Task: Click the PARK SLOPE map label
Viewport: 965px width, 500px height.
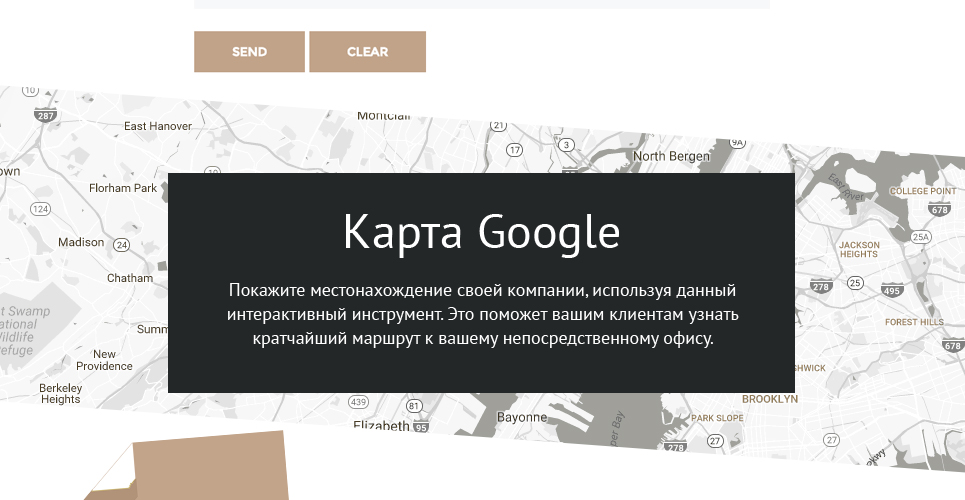Action: pyautogui.click(x=717, y=418)
